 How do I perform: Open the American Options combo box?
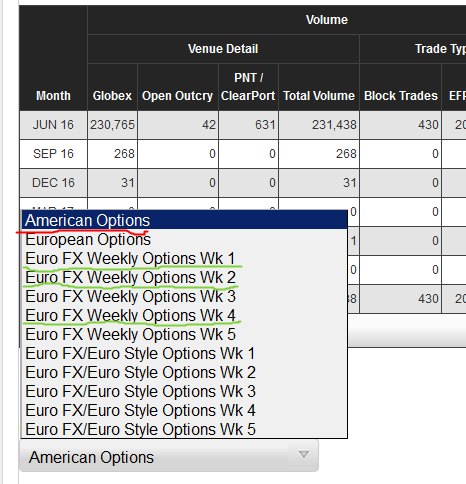[169, 456]
